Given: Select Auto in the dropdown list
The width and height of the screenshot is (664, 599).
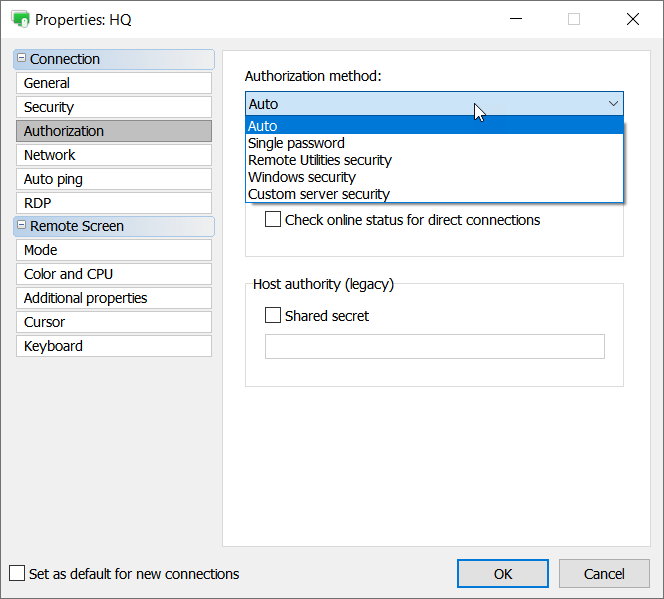Looking at the screenshot, I should [x=263, y=126].
